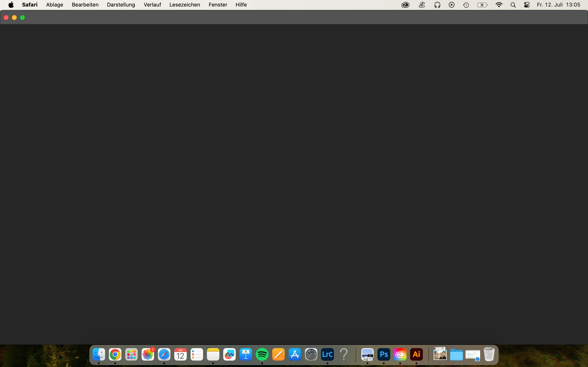Open the Ablage menu
Screen dimensions: 588x367
[x=55, y=5]
